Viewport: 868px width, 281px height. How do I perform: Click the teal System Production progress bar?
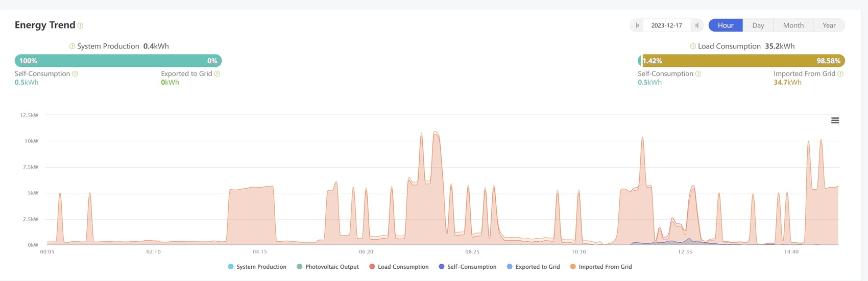coord(118,61)
